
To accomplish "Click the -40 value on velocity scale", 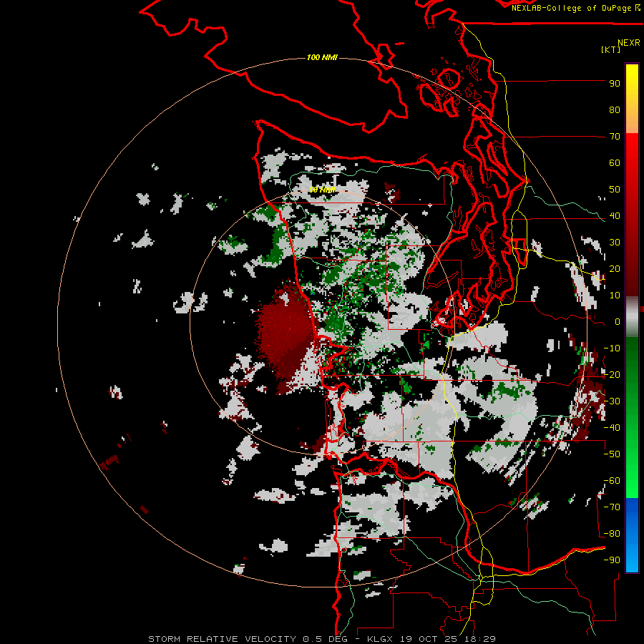I will tap(612, 428).
